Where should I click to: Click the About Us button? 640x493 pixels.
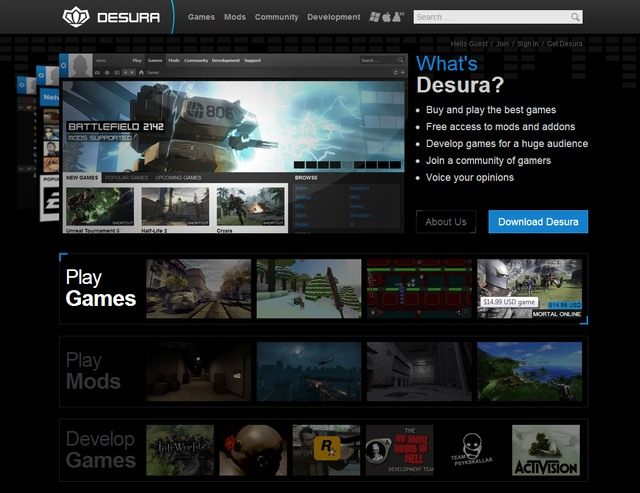[446, 222]
